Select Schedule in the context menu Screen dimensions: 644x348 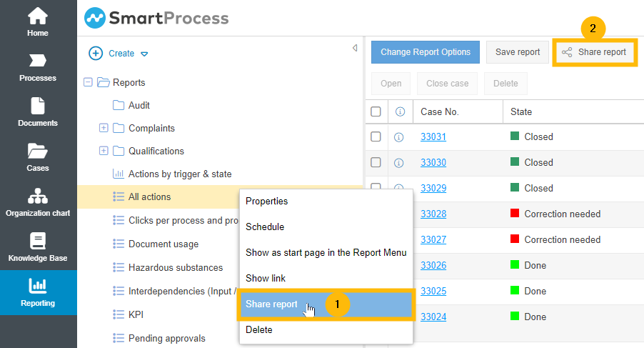tap(265, 227)
